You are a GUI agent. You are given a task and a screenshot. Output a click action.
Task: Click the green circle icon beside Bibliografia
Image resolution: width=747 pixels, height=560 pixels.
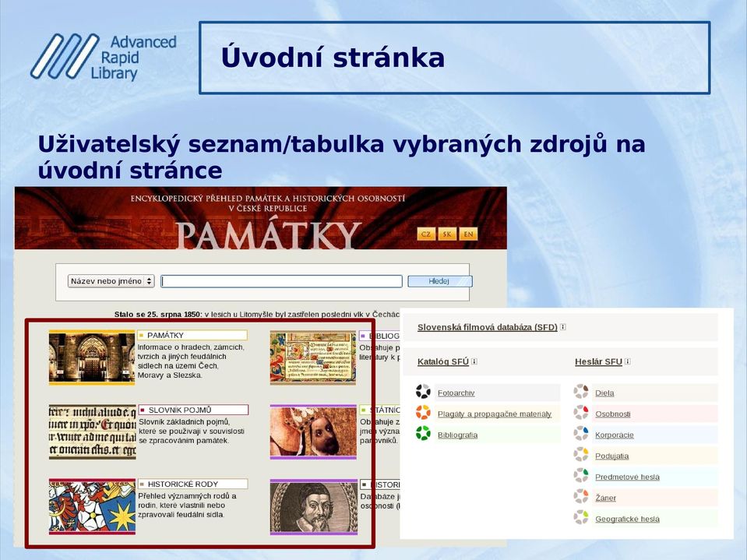click(423, 433)
